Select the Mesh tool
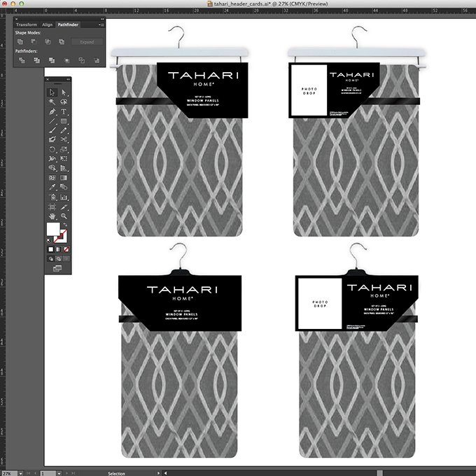 [x=52, y=178]
